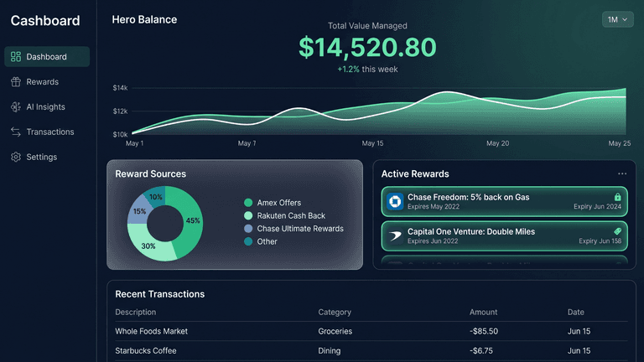Screen dimensions: 644x362
Task: Click the Rewards gift icon
Action: click(16, 81)
